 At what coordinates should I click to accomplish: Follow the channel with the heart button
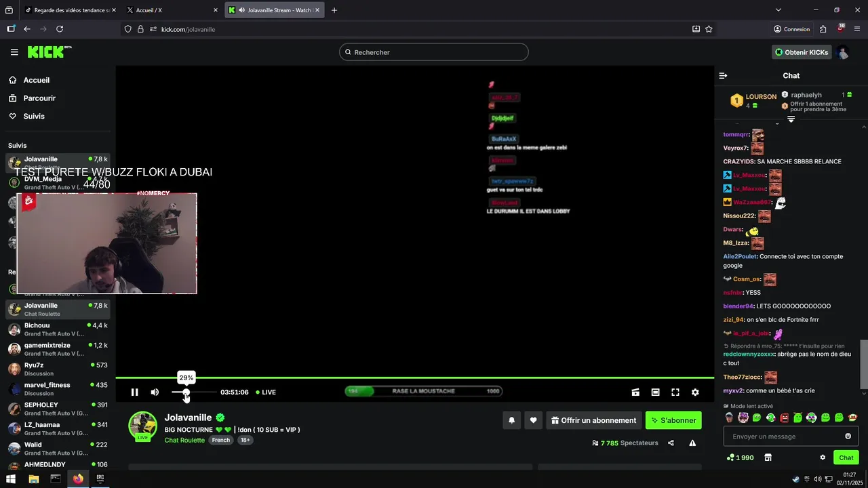pos(533,420)
